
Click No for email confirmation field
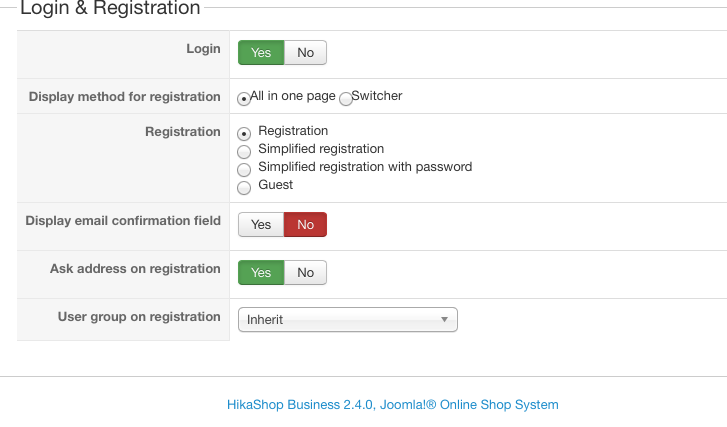(x=305, y=225)
